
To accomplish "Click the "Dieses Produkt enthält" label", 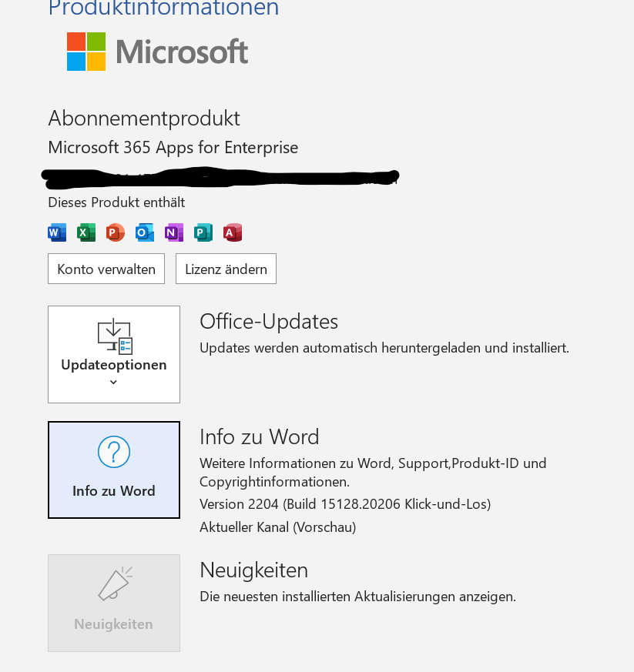I will [x=116, y=202].
